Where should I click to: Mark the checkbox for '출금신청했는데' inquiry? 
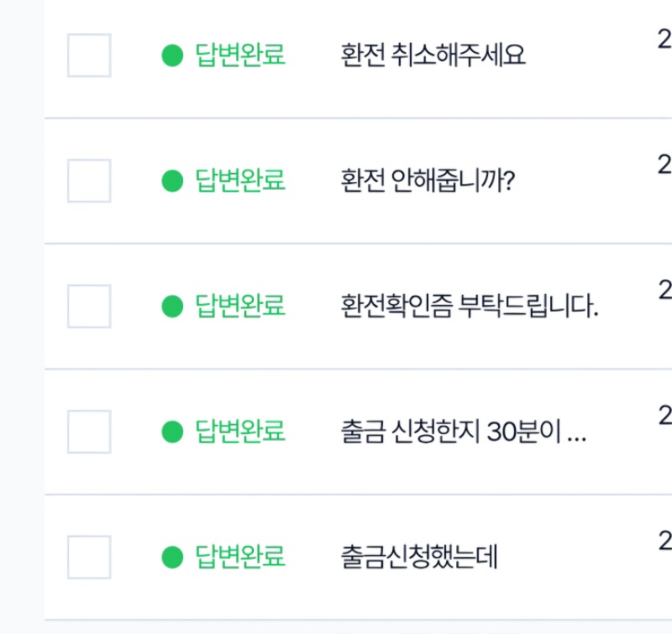(x=89, y=557)
